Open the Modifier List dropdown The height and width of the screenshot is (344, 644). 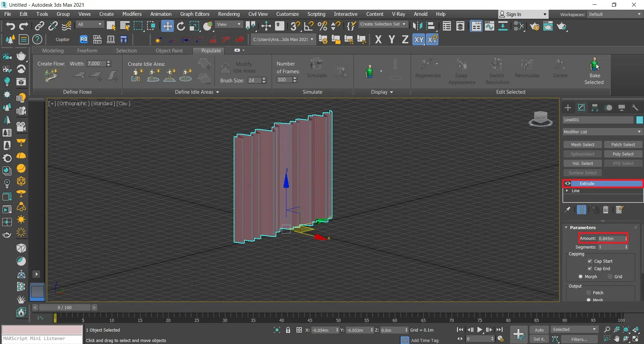[602, 132]
